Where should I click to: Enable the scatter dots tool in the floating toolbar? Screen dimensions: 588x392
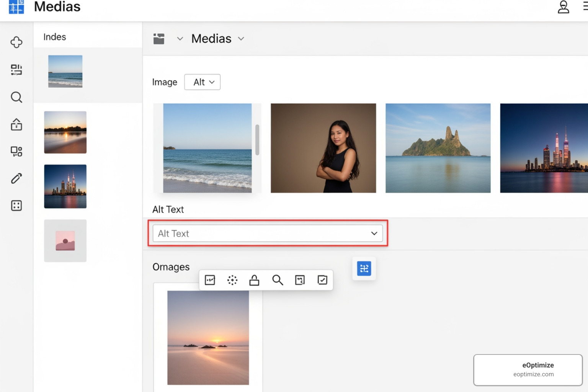coord(232,280)
